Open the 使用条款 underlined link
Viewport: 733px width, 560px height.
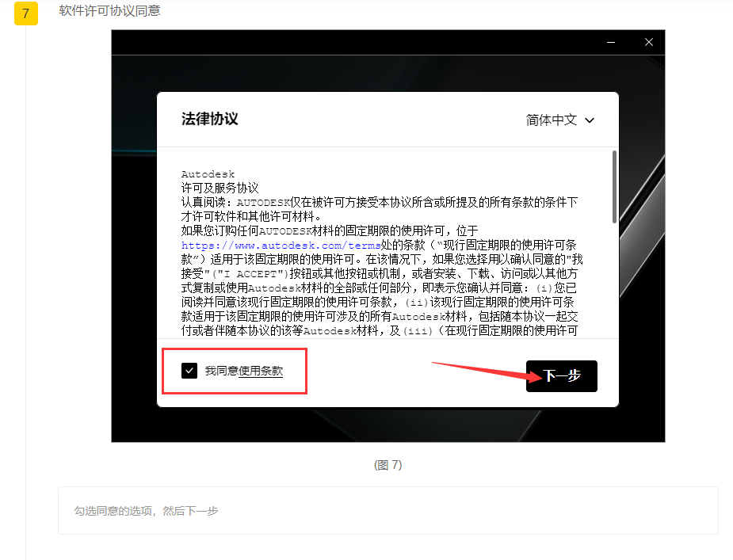[261, 371]
